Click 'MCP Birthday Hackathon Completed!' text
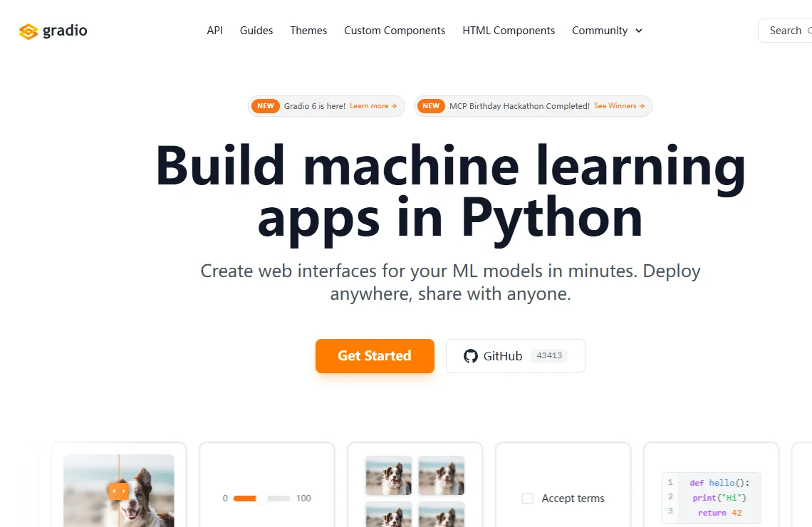The image size is (812, 527). (x=519, y=105)
